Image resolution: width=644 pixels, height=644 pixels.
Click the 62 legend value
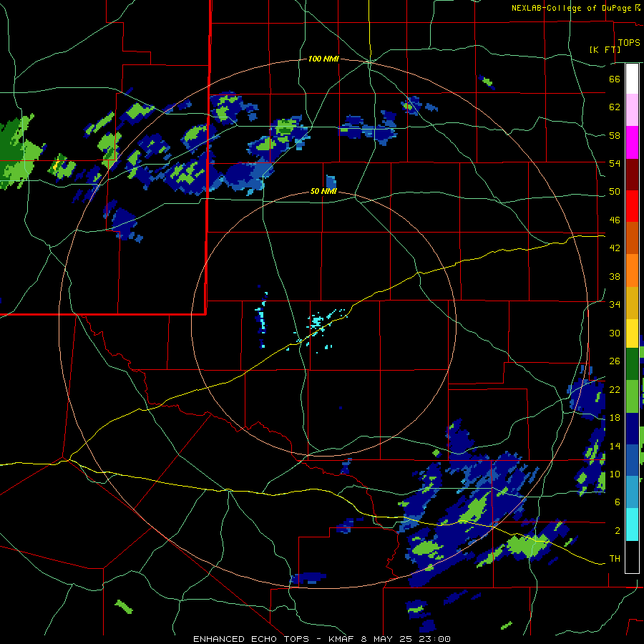point(615,107)
